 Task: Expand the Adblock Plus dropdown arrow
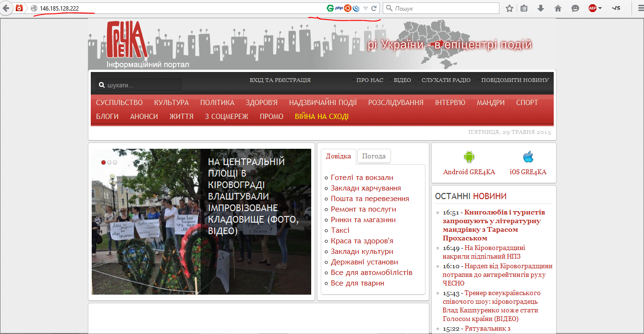tap(600, 8)
